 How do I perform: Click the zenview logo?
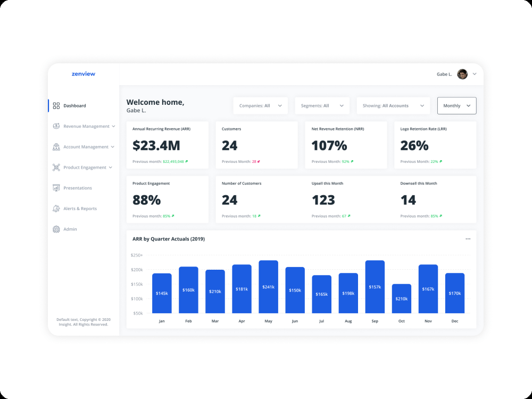pyautogui.click(x=84, y=74)
